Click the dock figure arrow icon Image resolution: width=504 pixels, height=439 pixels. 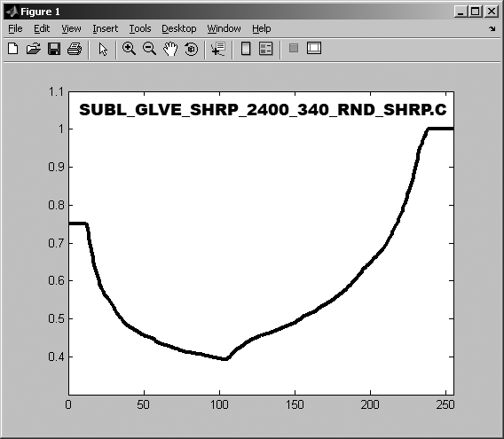tap(492, 29)
